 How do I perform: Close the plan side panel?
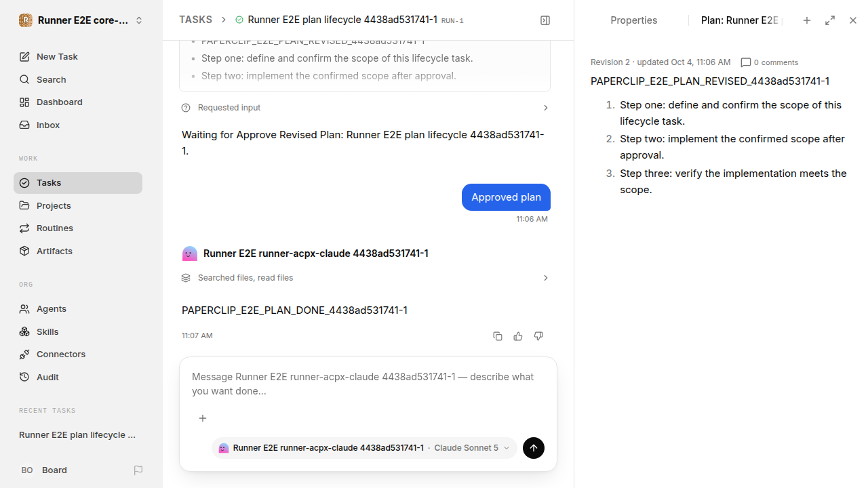853,20
